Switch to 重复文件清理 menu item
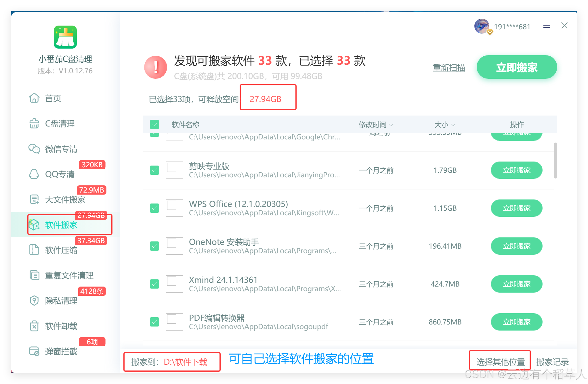This screenshot has width=588, height=384. point(69,275)
